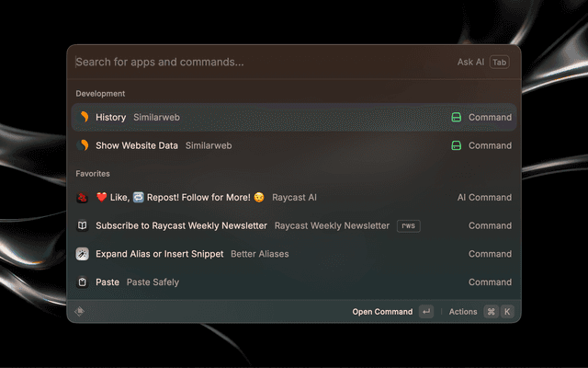
Task: Click the Raycast logo in the bottom bar
Action: [x=80, y=311]
